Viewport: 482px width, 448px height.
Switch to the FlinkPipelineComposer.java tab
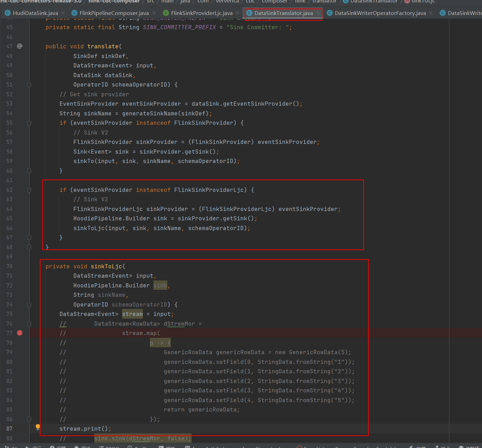coord(114,13)
